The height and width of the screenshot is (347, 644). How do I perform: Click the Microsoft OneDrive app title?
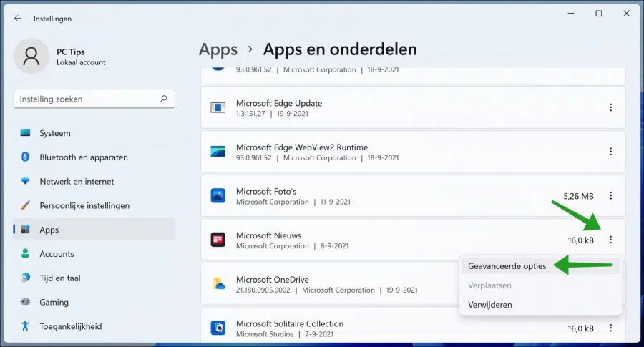click(273, 279)
